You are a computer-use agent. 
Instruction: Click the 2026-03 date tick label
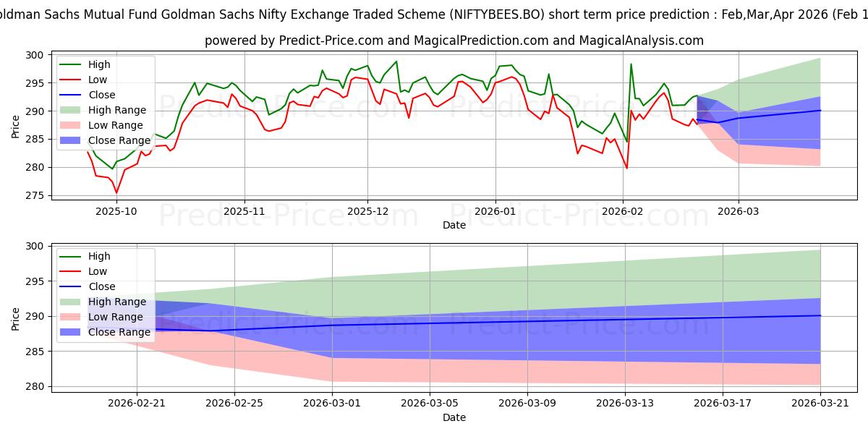739,211
